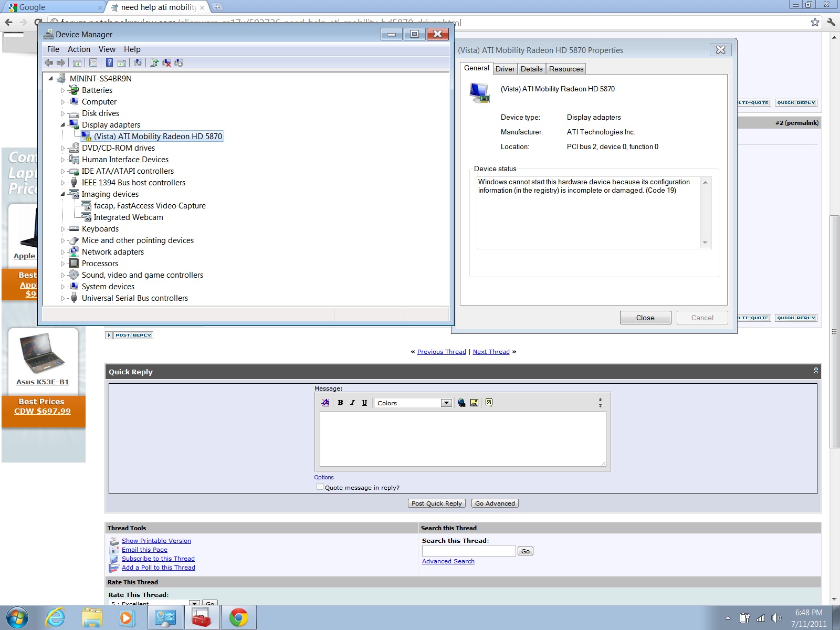
Task: Click Insert Image icon in editor
Action: [x=475, y=403]
